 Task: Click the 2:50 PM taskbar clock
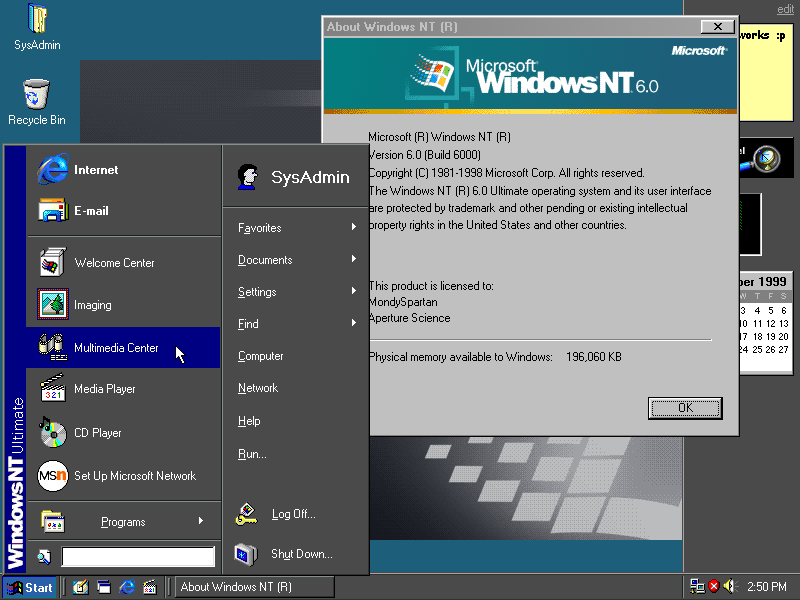766,586
